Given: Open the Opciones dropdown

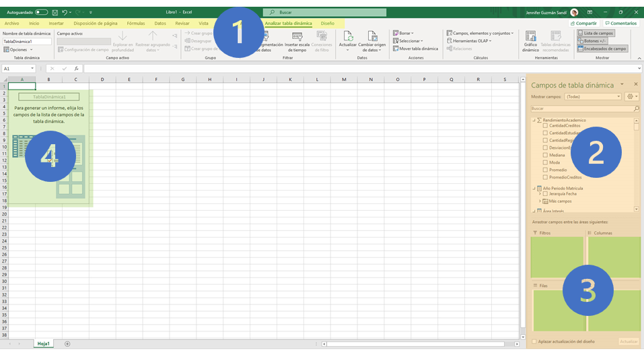Looking at the screenshot, I should [18, 49].
